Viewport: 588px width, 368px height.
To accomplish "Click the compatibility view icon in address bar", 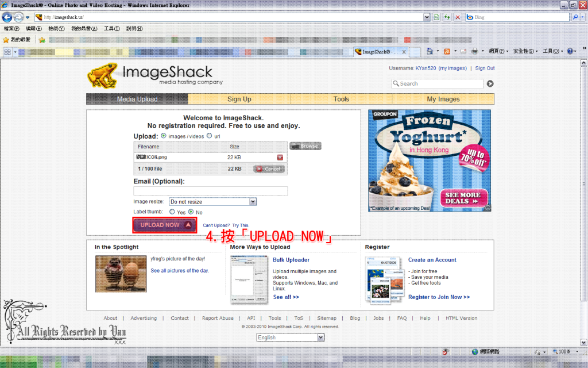I will pyautogui.click(x=436, y=17).
